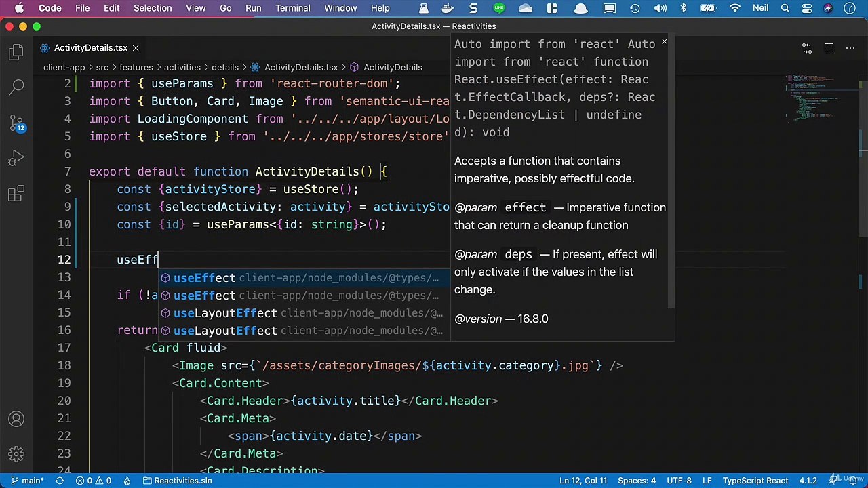Open the Selection menu
The image size is (868, 488).
click(153, 8)
